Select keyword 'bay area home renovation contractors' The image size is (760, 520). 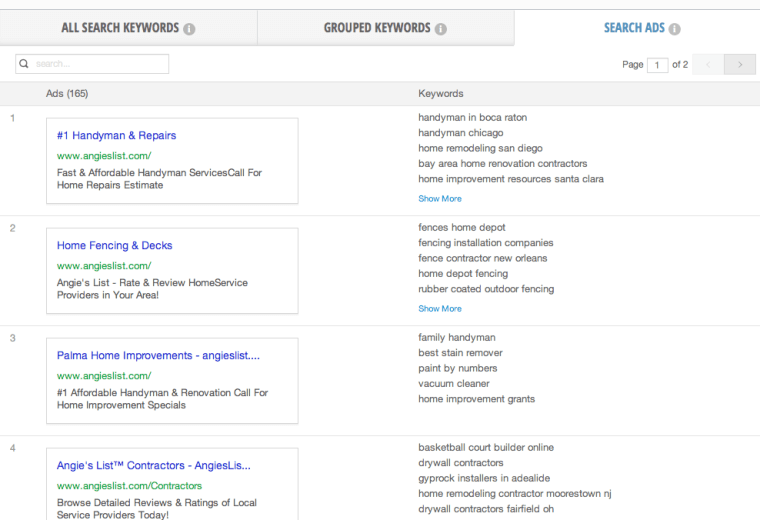pos(503,164)
